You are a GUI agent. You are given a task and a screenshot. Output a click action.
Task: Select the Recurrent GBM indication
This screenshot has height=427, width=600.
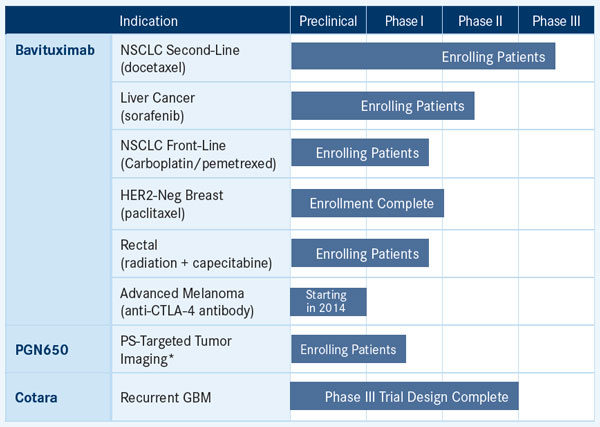166,398
